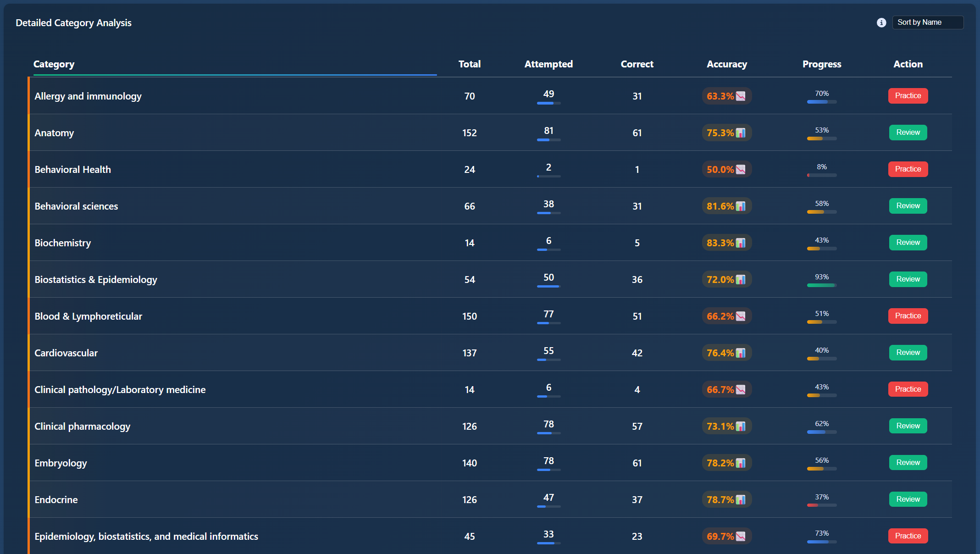Click the 93% progress bar for Biostatistics
This screenshot has height=554, width=980.
[821, 285]
